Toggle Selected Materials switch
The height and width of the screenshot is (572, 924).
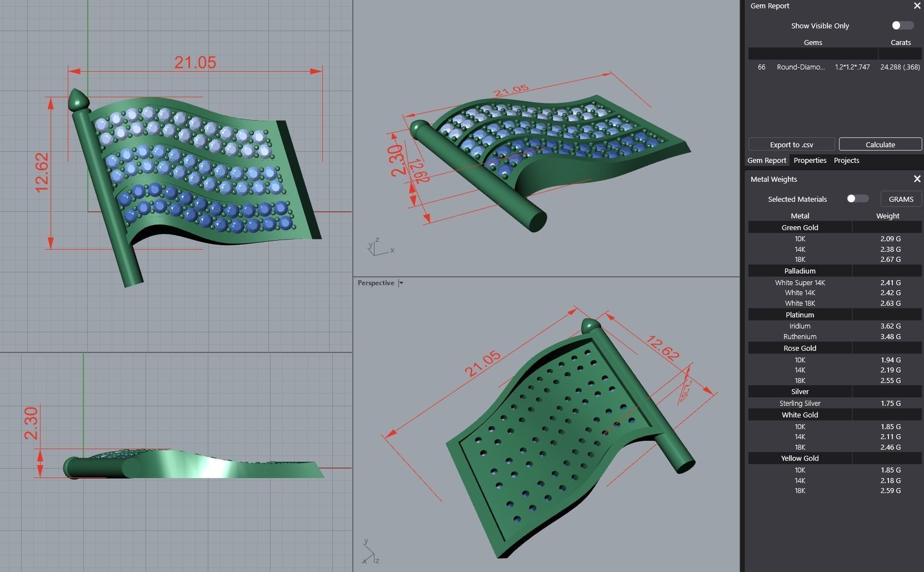coord(857,199)
